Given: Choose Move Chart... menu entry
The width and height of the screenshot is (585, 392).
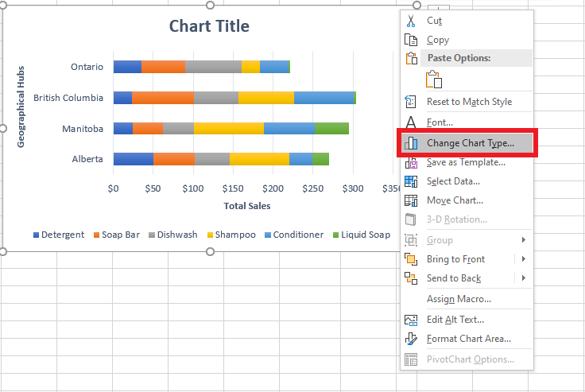Looking at the screenshot, I should tap(467, 200).
